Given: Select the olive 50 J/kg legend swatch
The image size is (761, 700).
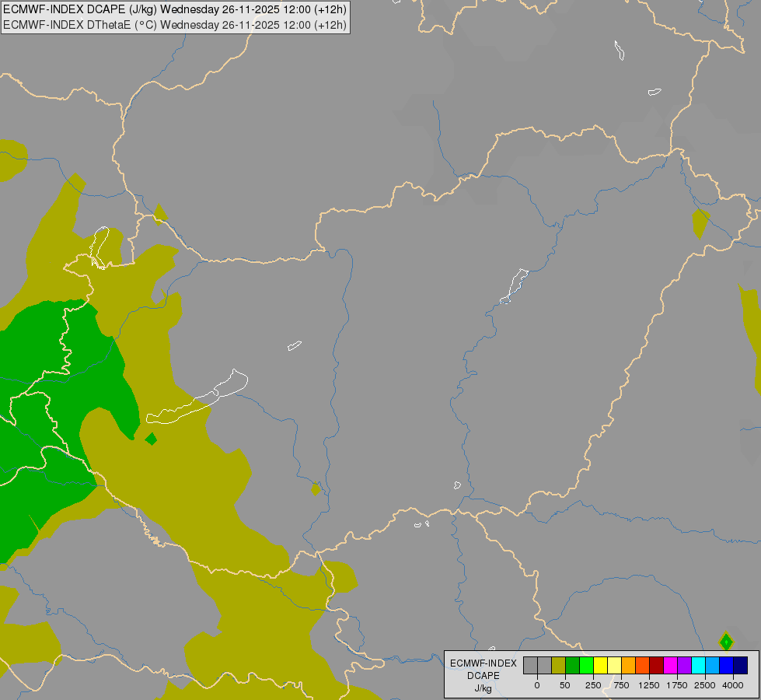Looking at the screenshot, I should click(558, 665).
